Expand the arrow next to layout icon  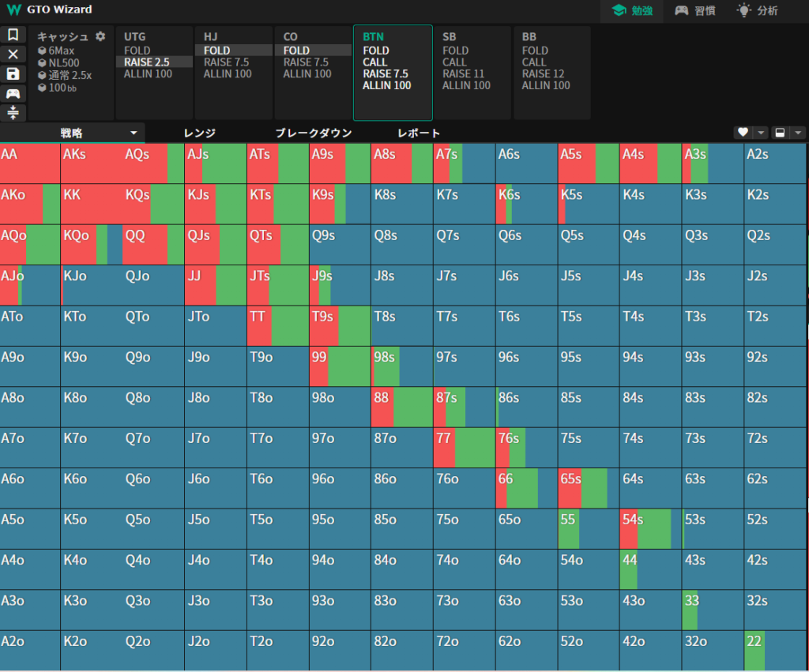(798, 133)
